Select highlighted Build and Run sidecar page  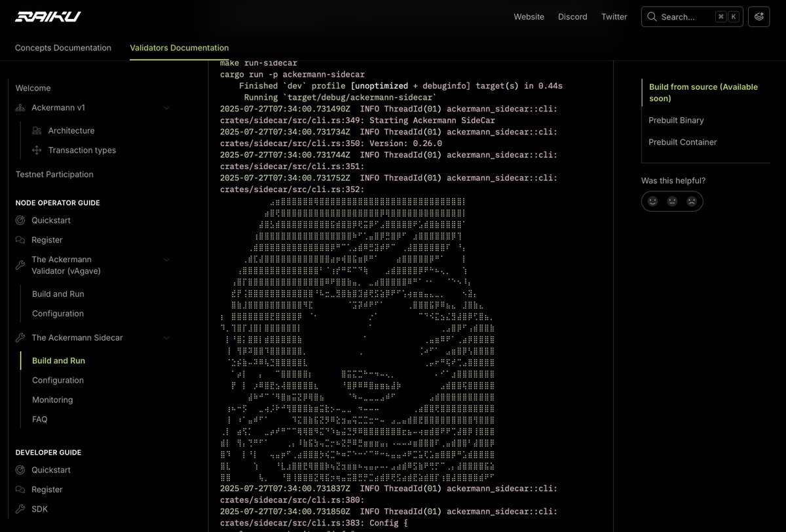(58, 360)
